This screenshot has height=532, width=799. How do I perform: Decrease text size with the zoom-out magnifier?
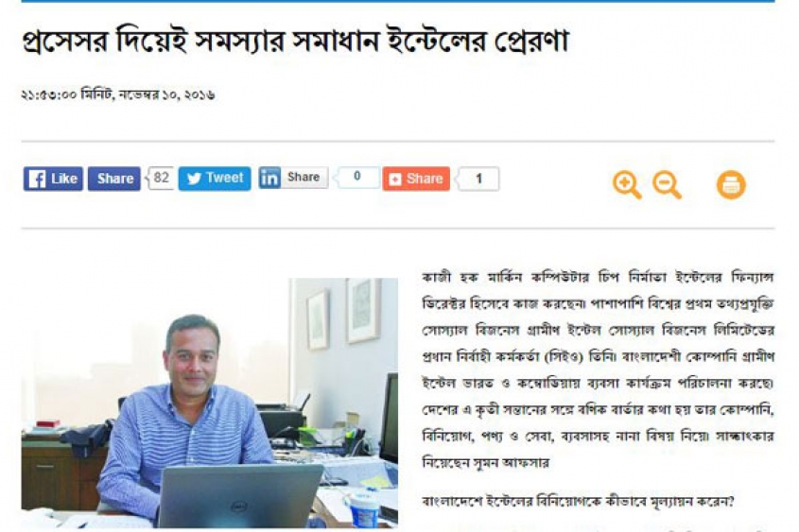667,185
